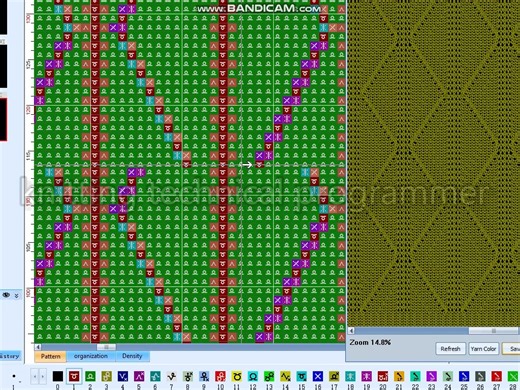Viewport: 520px width, 390px height.
Task: Switch to the organization tab
Action: 91,356
